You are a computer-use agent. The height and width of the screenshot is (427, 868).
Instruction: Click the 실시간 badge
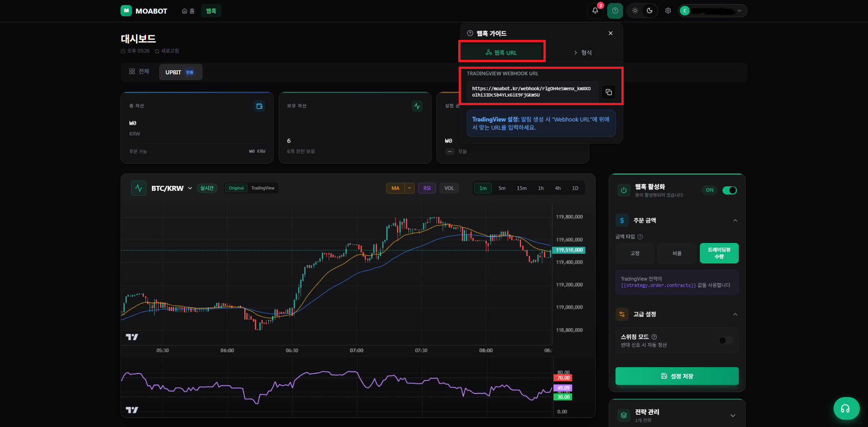(207, 188)
